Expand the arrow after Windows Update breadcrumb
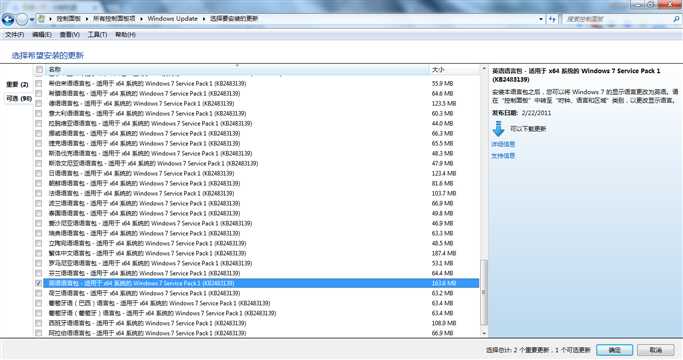 203,19
